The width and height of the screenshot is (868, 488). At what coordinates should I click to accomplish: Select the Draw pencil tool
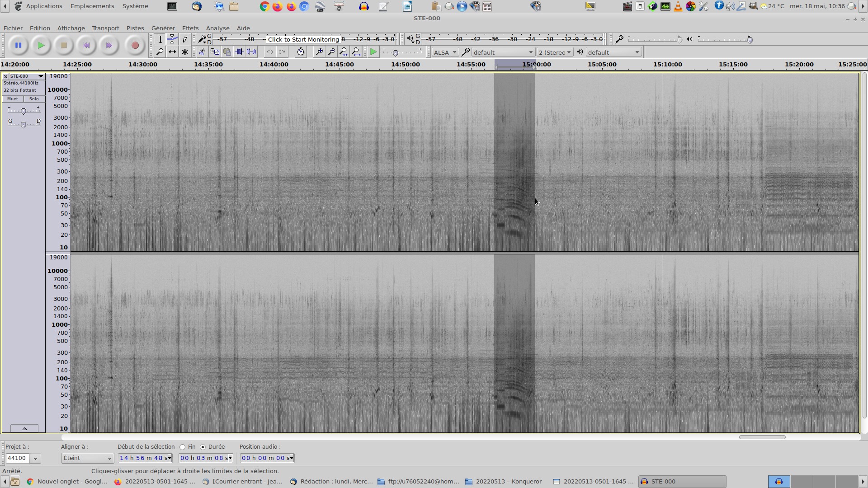tap(185, 39)
